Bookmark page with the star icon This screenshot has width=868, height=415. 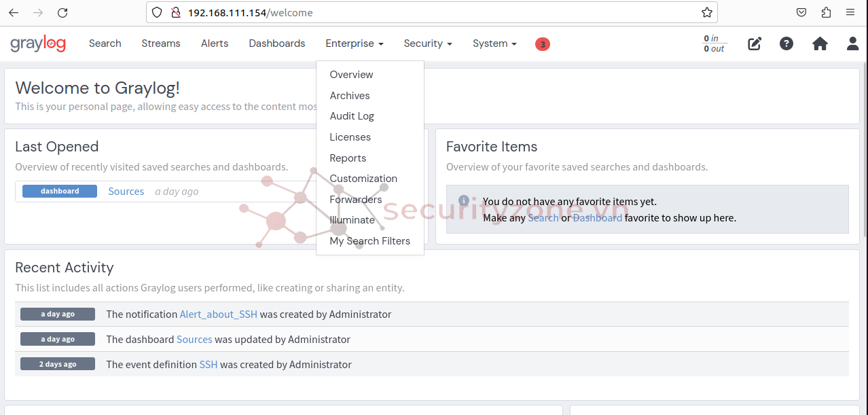tap(706, 13)
